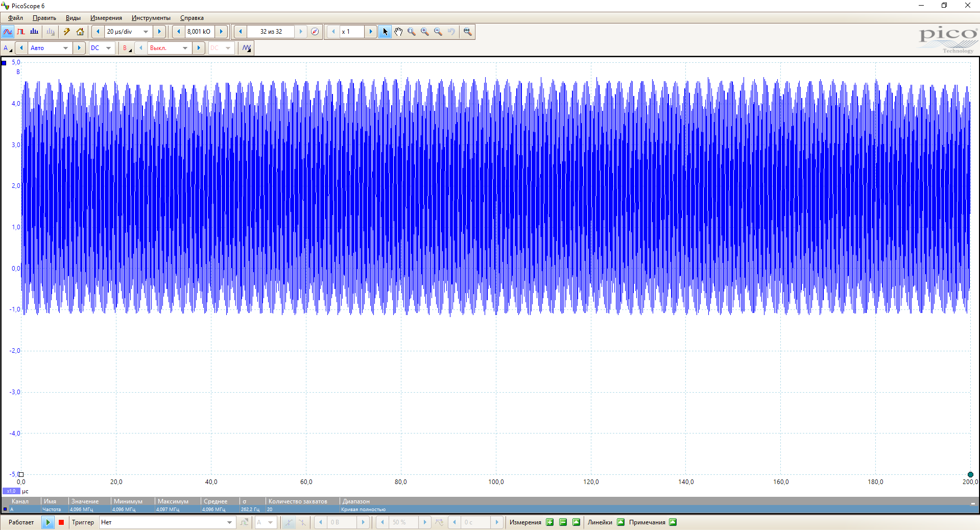Image resolution: width=980 pixels, height=530 pixels.
Task: Switch to Spectrum mode icon
Action: click(34, 32)
